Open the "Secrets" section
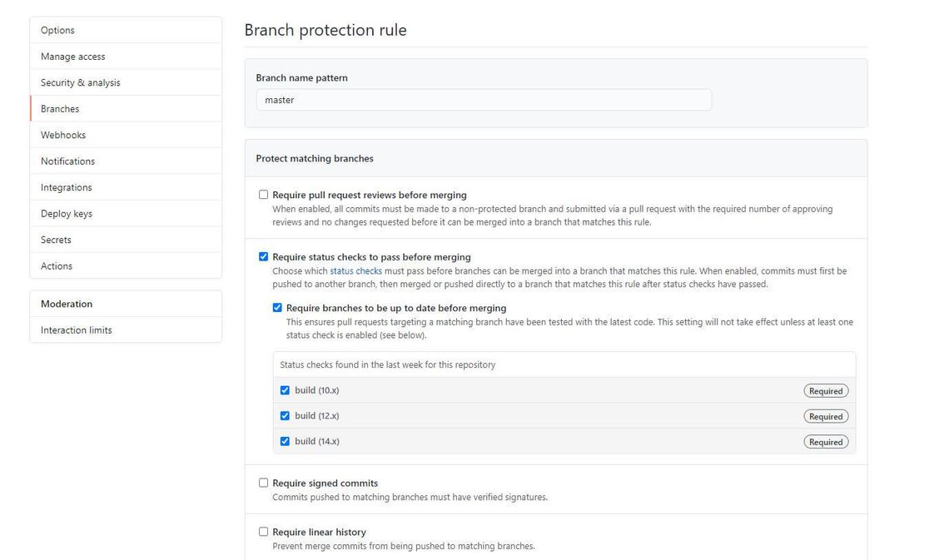This screenshot has height=560, width=949. 56,240
